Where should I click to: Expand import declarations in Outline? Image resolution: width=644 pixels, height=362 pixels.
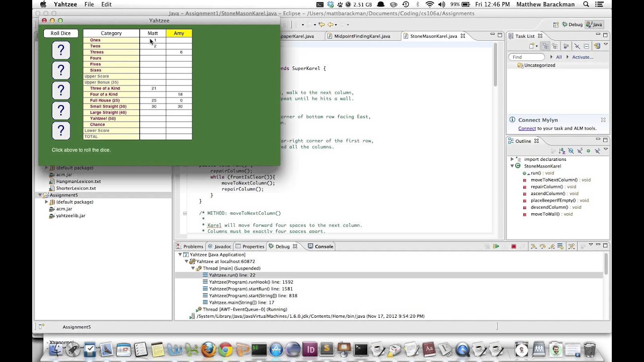(512, 159)
